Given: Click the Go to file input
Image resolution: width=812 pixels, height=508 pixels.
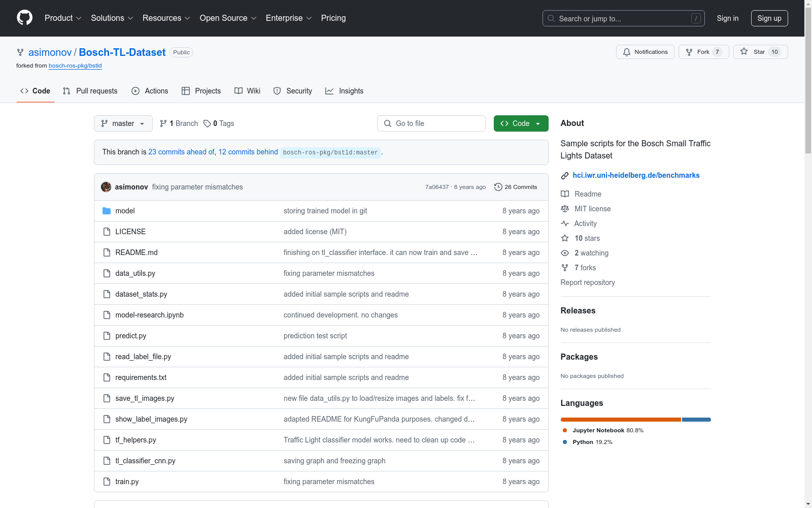Looking at the screenshot, I should coord(431,123).
